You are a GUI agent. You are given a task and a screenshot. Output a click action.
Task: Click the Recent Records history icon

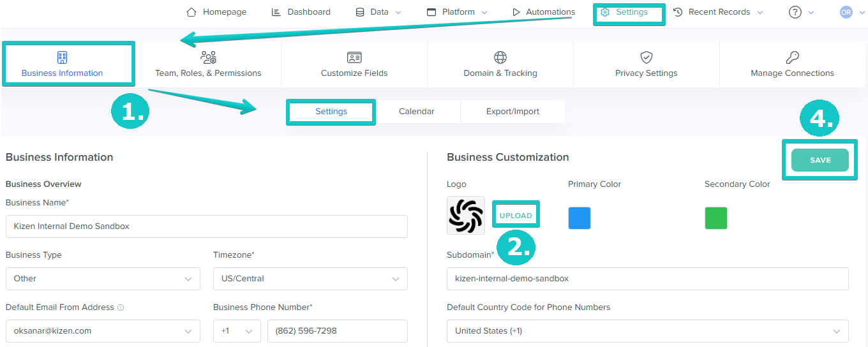click(x=678, y=12)
